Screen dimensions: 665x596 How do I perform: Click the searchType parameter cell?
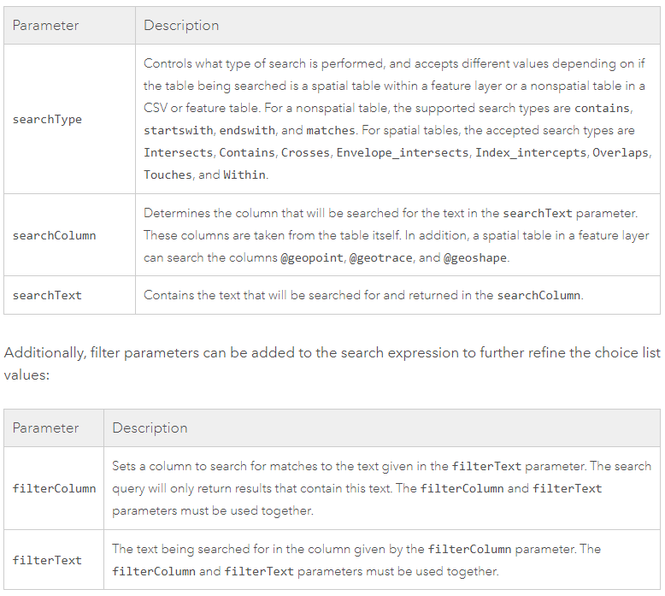(47, 119)
